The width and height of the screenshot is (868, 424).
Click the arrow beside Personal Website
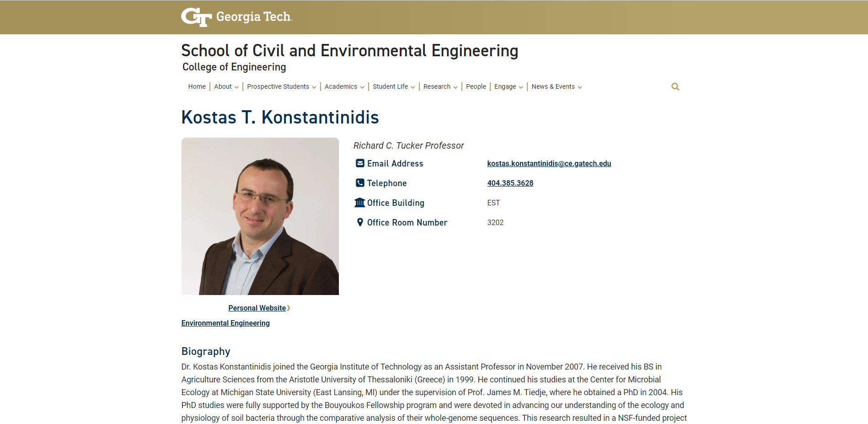pyautogui.click(x=289, y=308)
